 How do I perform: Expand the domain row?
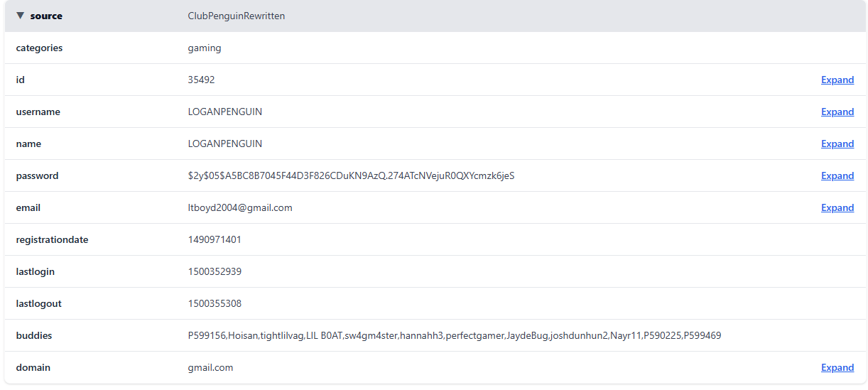click(837, 368)
